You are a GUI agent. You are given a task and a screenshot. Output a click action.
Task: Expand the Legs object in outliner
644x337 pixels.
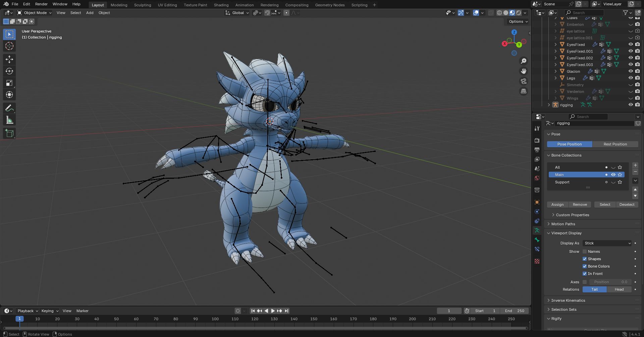[555, 78]
